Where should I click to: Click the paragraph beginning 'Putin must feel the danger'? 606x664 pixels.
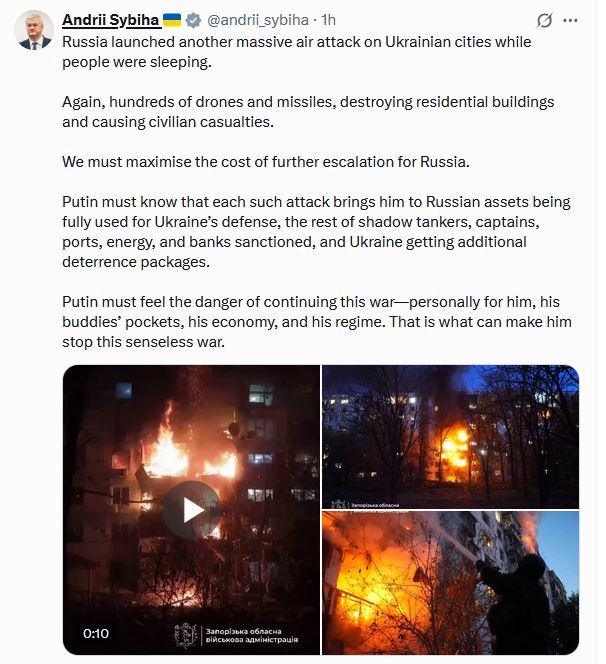tap(317, 321)
